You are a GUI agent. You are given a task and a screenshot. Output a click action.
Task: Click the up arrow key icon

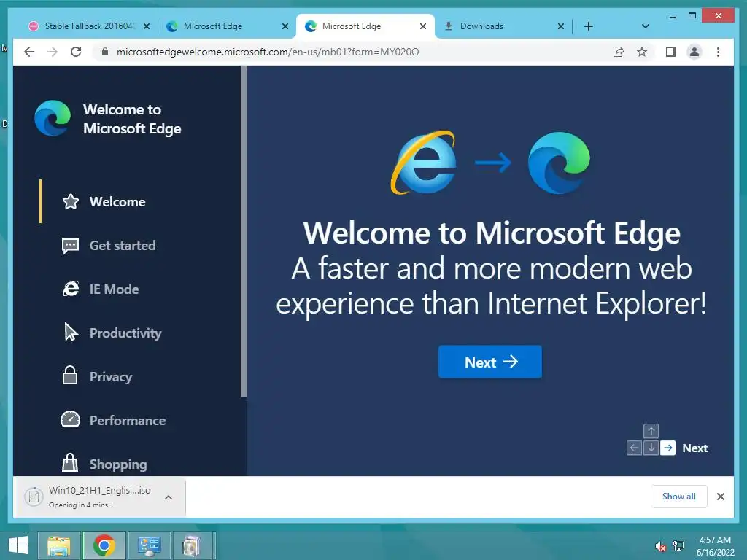651,431
